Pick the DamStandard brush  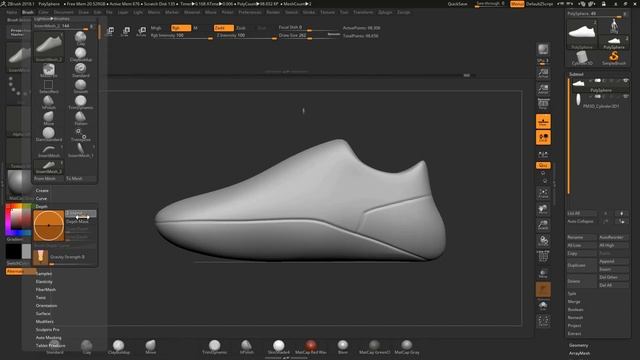(49, 134)
